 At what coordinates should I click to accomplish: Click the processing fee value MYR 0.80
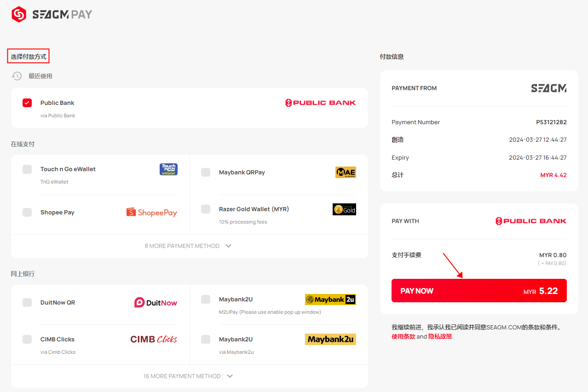tap(553, 255)
